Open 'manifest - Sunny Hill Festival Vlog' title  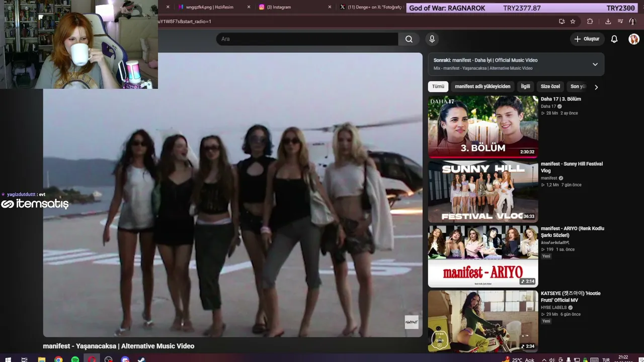click(572, 167)
